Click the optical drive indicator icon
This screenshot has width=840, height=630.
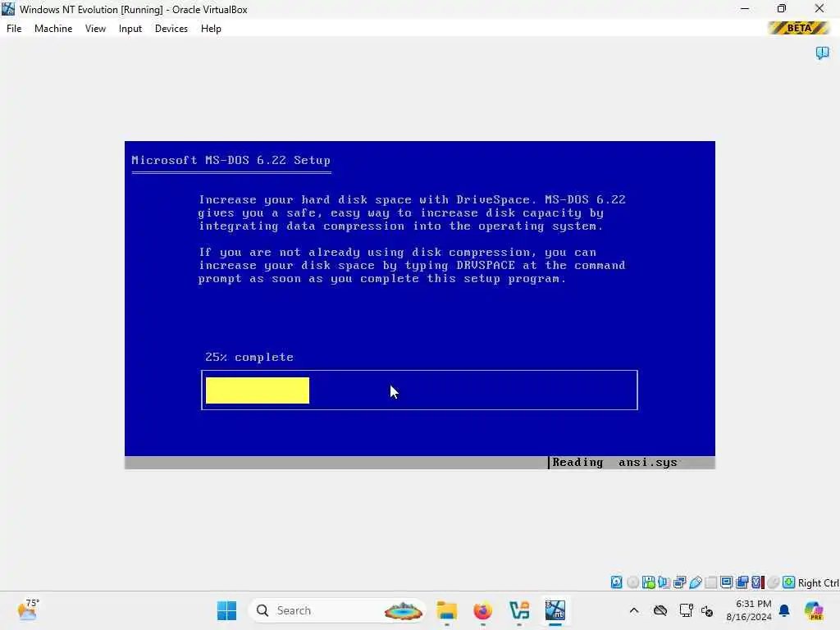click(632, 582)
